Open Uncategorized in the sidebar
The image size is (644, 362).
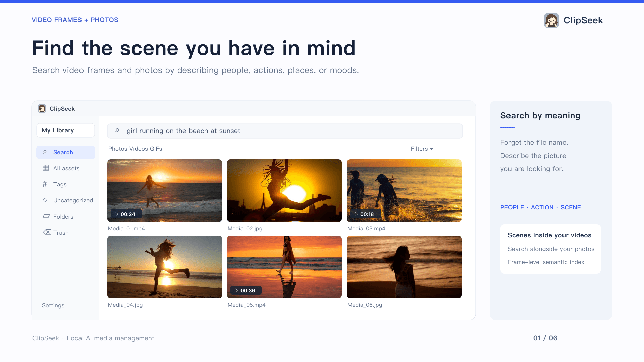click(x=65, y=200)
